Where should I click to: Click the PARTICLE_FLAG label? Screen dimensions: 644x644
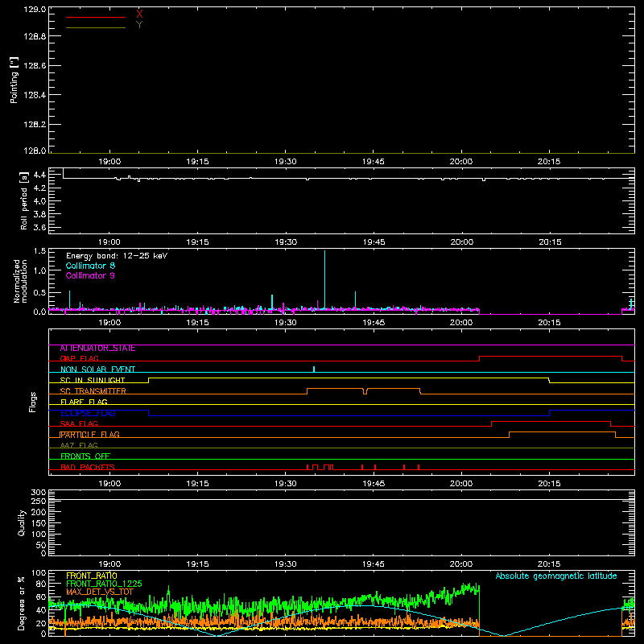89,435
